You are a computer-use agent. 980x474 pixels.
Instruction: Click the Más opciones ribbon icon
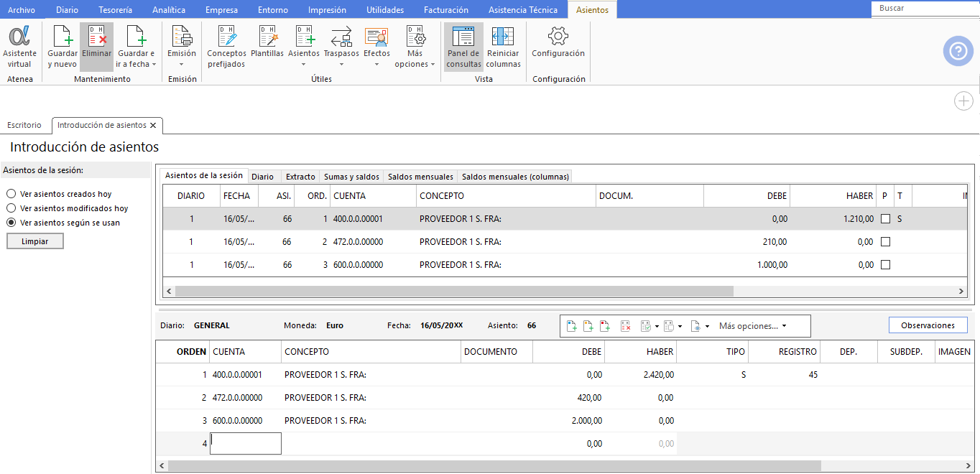pos(415,36)
